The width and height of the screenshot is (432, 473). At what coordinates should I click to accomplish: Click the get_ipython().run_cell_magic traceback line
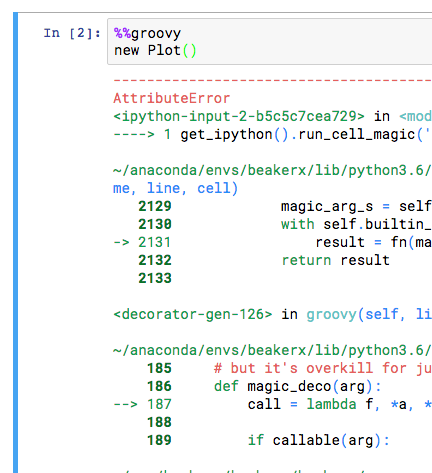click(273, 134)
